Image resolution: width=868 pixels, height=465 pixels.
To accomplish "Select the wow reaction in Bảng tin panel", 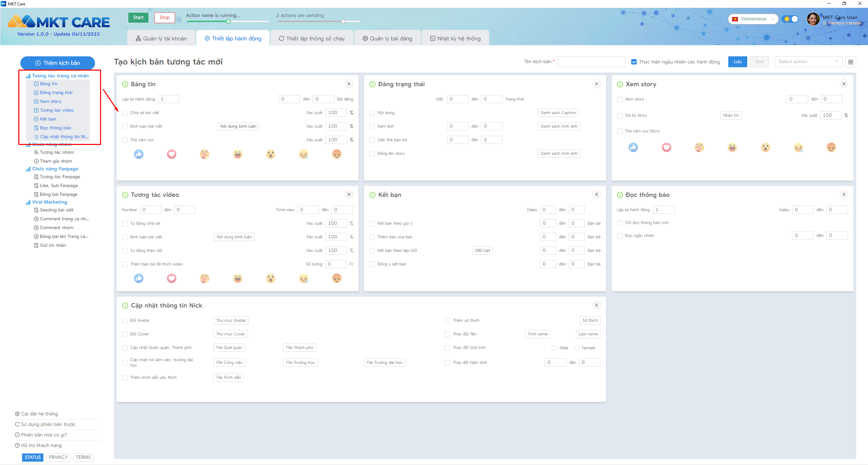I will pyautogui.click(x=271, y=154).
